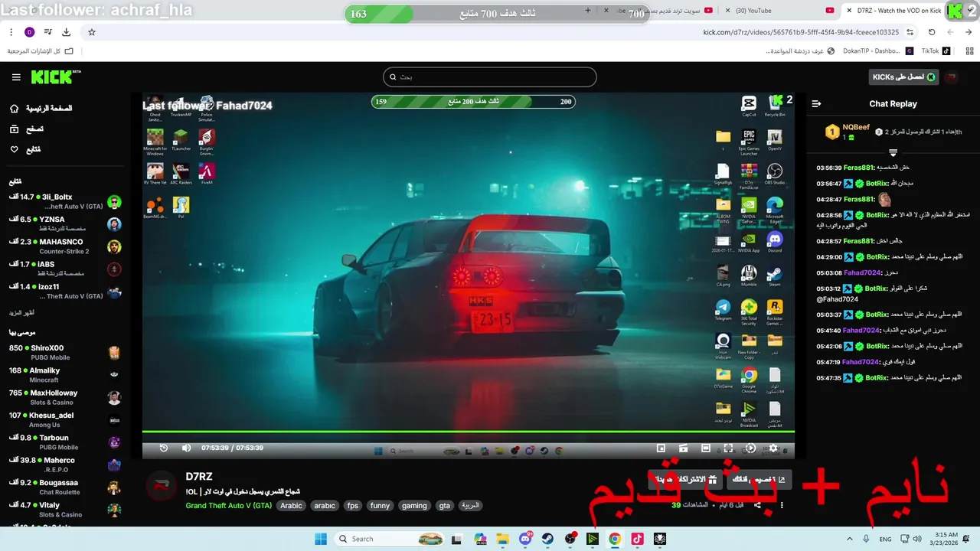Open Steam from the taskbar
Image resolution: width=980 pixels, height=551 pixels.
coord(548,539)
